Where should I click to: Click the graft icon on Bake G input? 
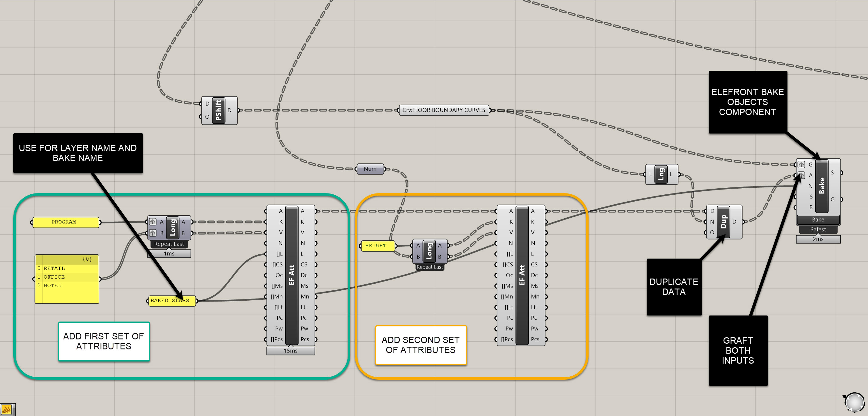click(801, 164)
